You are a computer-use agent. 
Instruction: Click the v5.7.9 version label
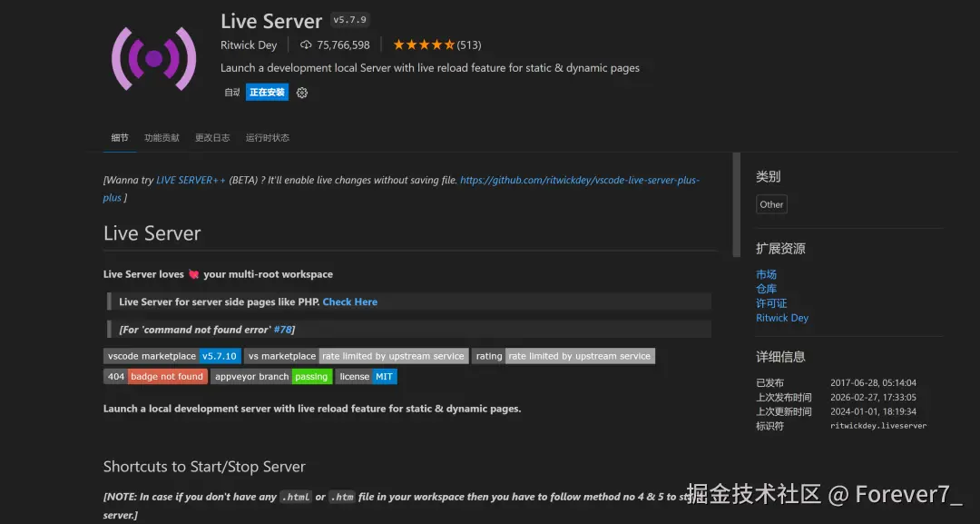(349, 20)
